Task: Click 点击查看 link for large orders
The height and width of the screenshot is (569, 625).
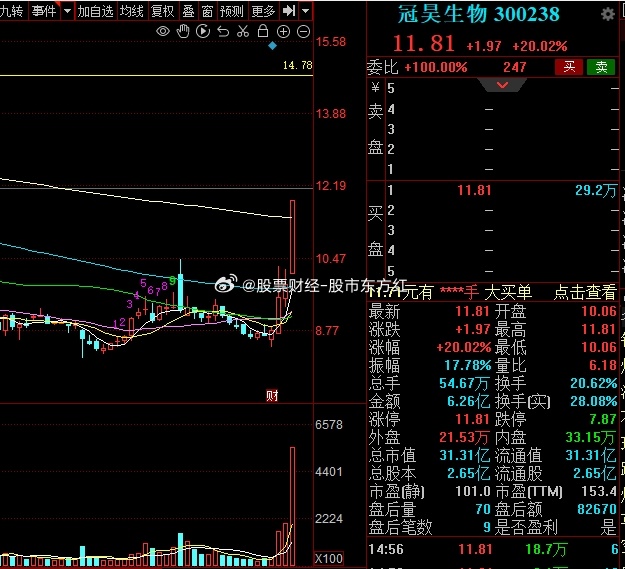Action: coord(585,292)
